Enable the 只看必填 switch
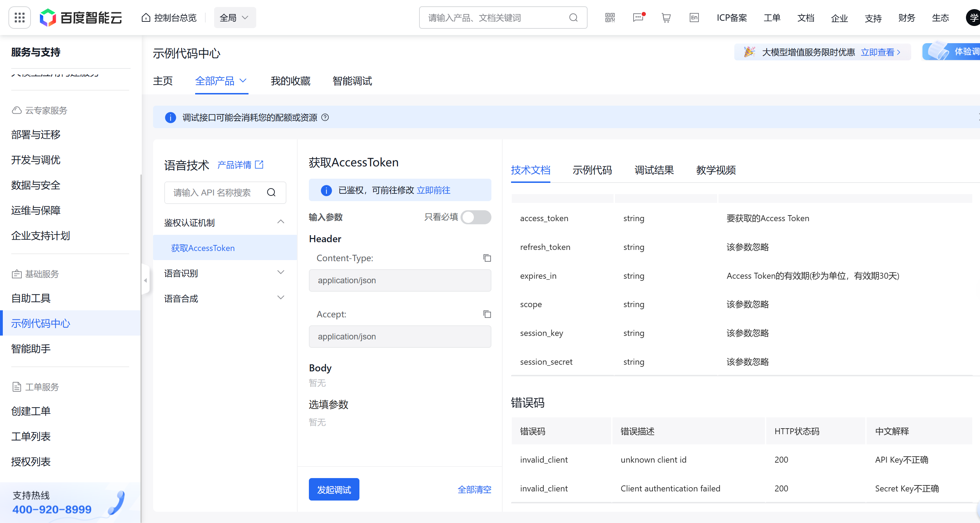Image resolution: width=980 pixels, height=523 pixels. click(476, 217)
